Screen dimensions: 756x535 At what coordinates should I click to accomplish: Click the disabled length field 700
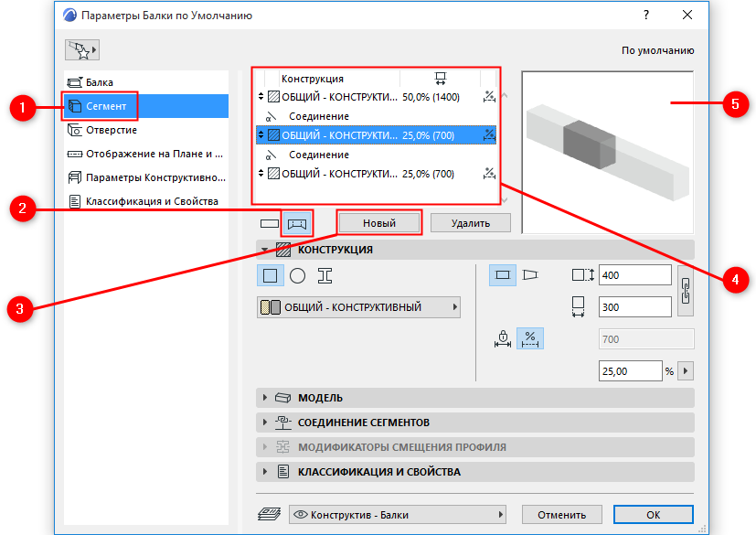tap(646, 339)
